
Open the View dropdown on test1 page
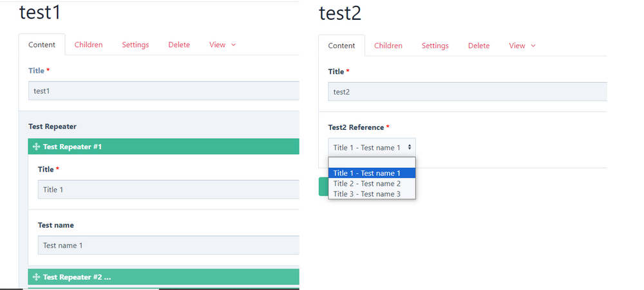pos(222,45)
